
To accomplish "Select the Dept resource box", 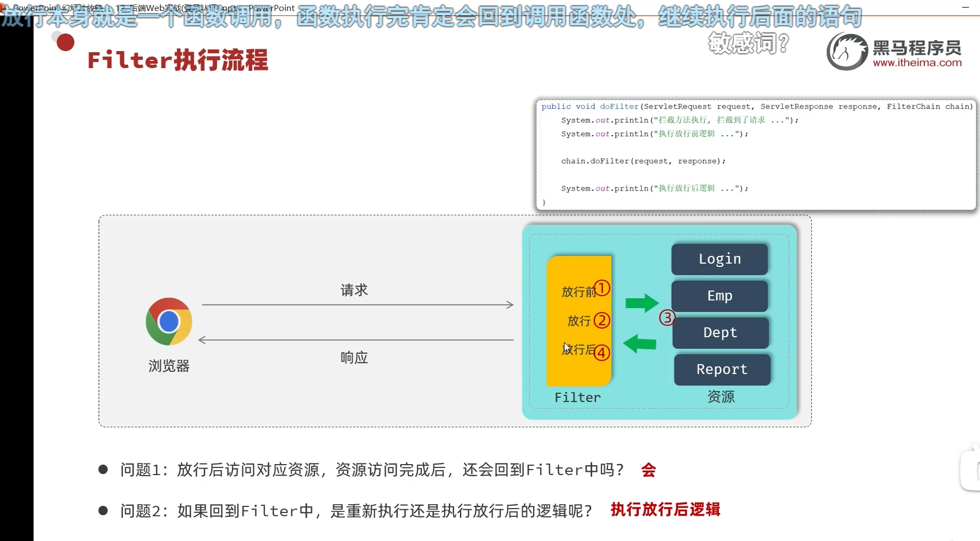I will (720, 333).
